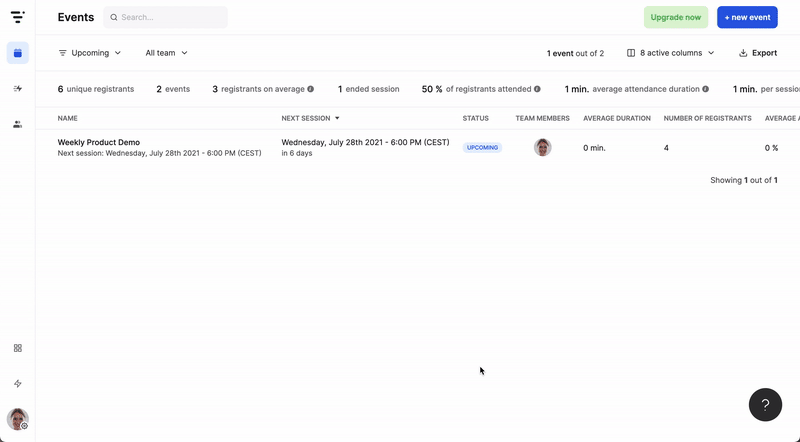Focus the Search input field
This screenshot has height=442, width=800.
166,17
